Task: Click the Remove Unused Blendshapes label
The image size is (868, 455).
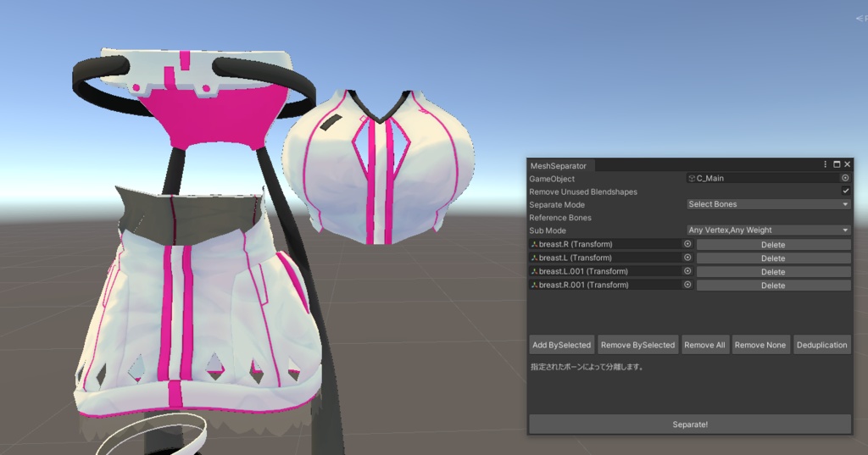Action: coord(583,191)
